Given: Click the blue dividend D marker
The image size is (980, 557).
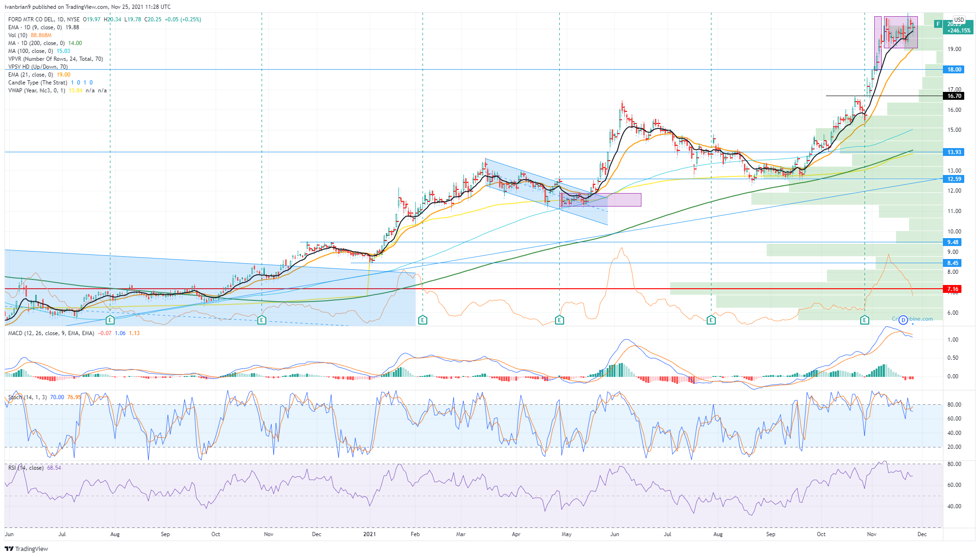Looking at the screenshot, I should click(x=903, y=320).
